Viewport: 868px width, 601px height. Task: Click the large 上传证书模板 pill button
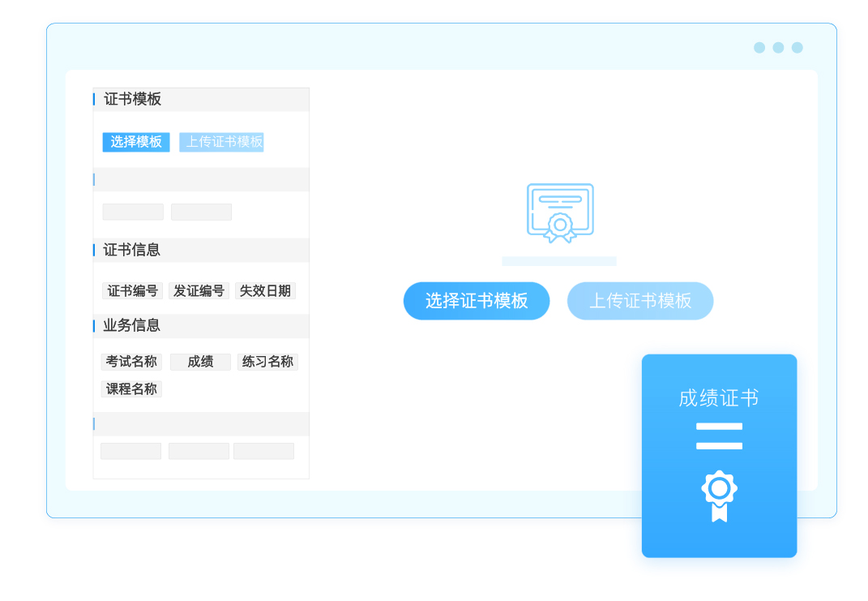639,301
